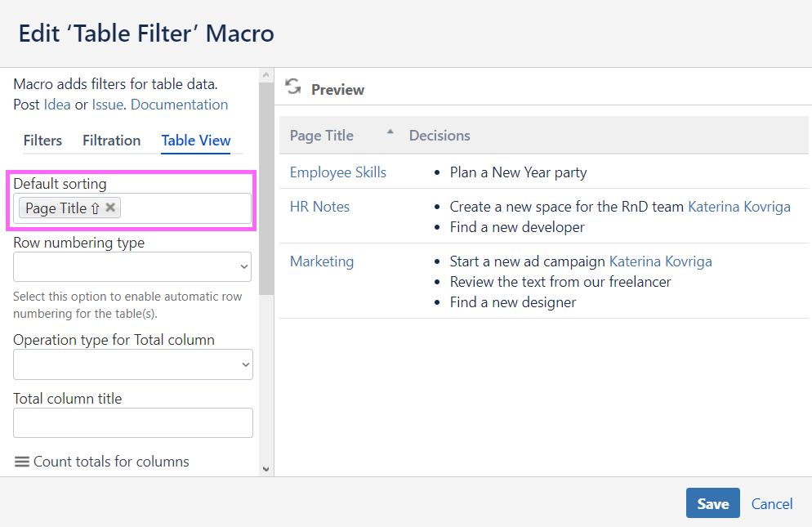Open the Employee Skills page link
Viewport: 812px width, 527px height.
coord(338,172)
